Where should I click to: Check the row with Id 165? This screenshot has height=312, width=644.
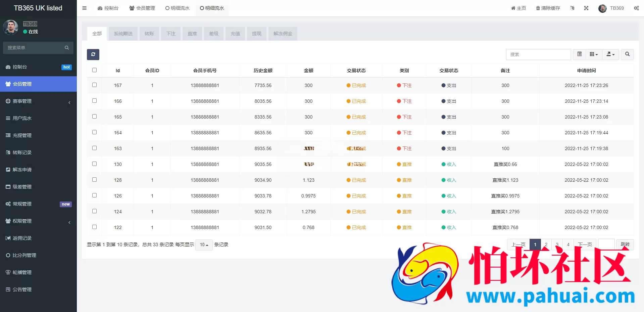pos(94,117)
